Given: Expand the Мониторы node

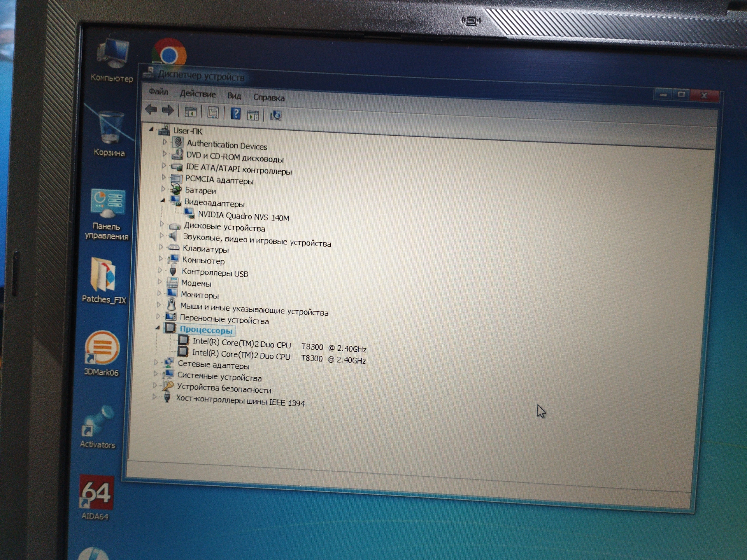Looking at the screenshot, I should click(x=159, y=293).
